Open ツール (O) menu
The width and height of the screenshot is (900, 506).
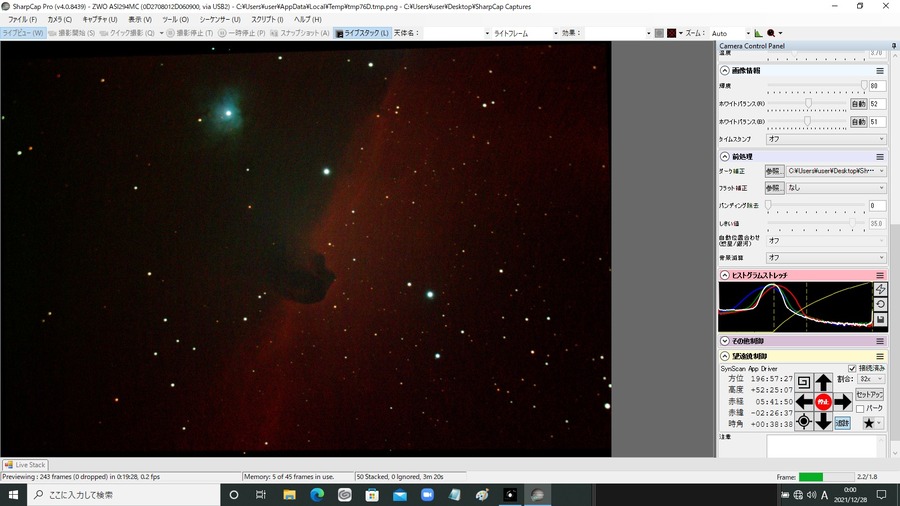175,20
